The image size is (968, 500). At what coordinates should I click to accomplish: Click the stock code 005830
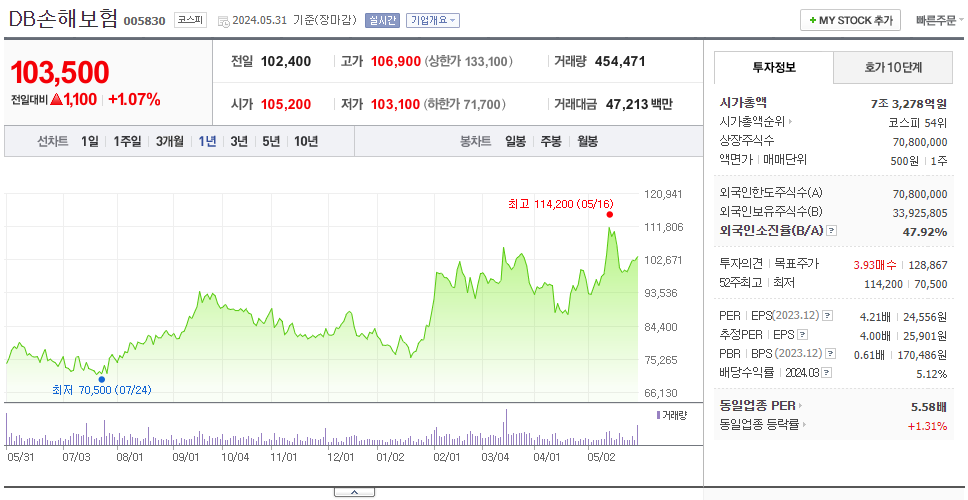click(144, 21)
